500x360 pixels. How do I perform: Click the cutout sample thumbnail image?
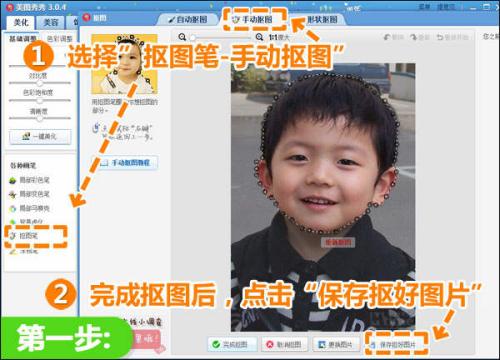click(x=124, y=64)
